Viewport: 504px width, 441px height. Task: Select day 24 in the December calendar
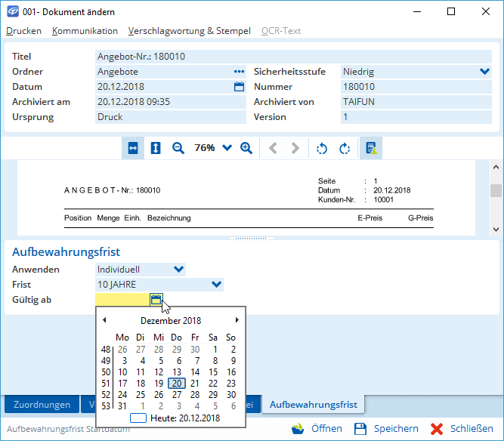coord(122,394)
